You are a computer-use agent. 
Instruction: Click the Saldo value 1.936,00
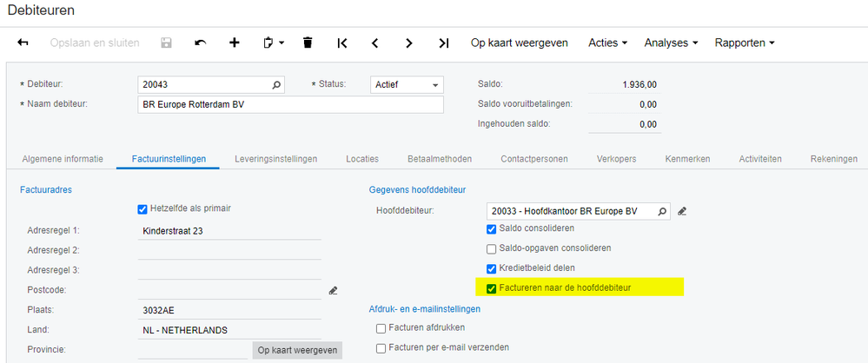click(639, 84)
